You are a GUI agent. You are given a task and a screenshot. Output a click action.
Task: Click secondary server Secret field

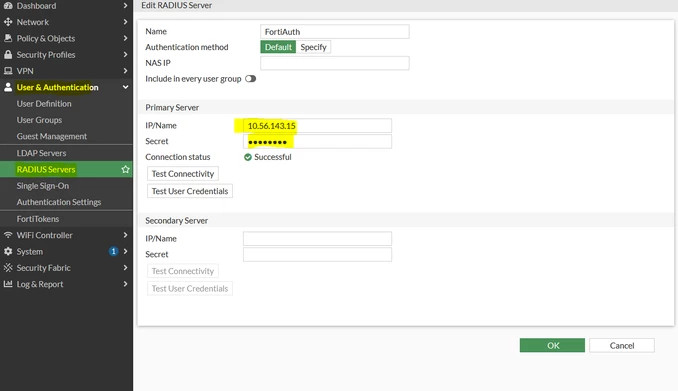[x=317, y=254]
